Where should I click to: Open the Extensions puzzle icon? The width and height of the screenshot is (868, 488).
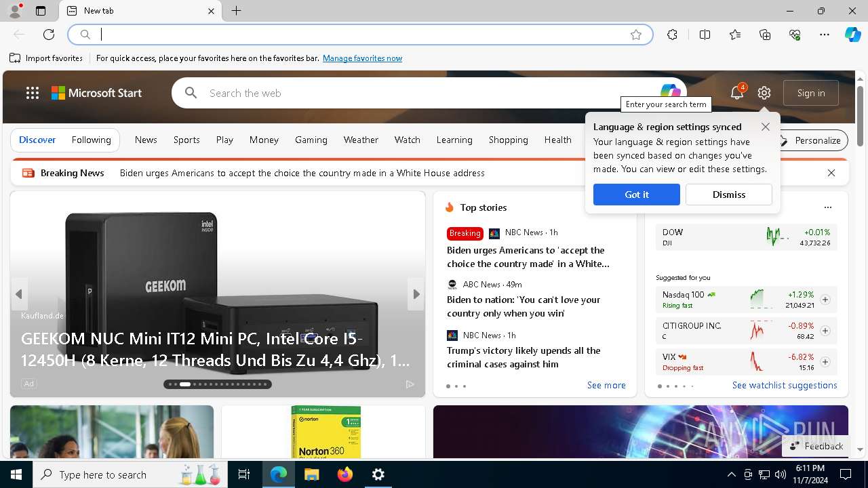pos(672,35)
